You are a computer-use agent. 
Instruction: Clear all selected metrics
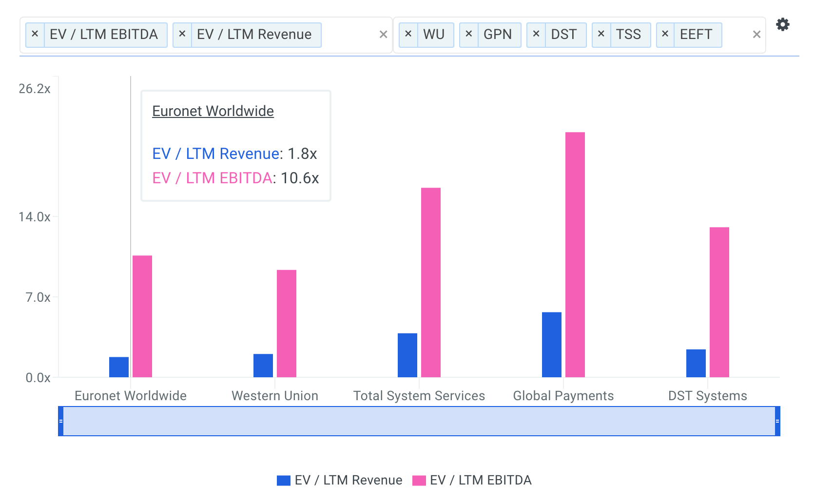click(x=383, y=35)
